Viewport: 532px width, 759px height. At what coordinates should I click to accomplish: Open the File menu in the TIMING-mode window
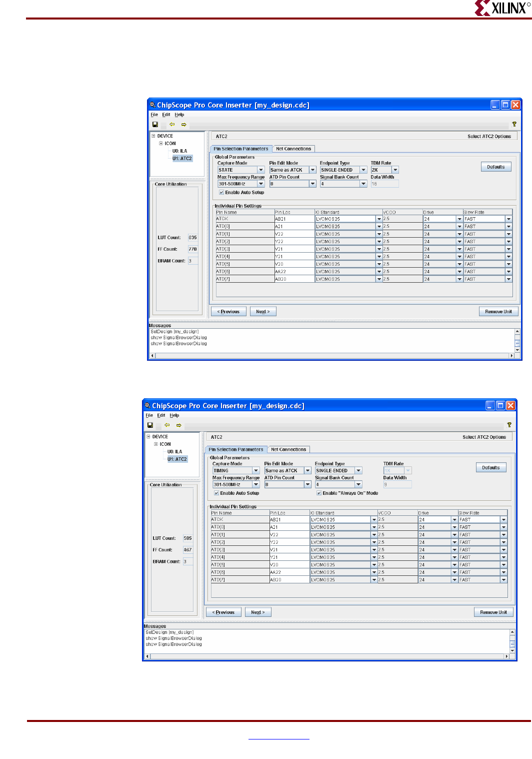pos(149,415)
